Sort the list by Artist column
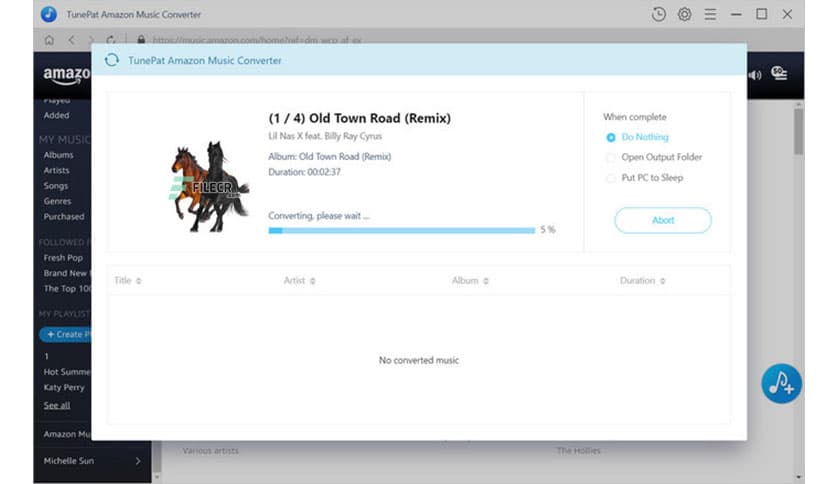 300,280
